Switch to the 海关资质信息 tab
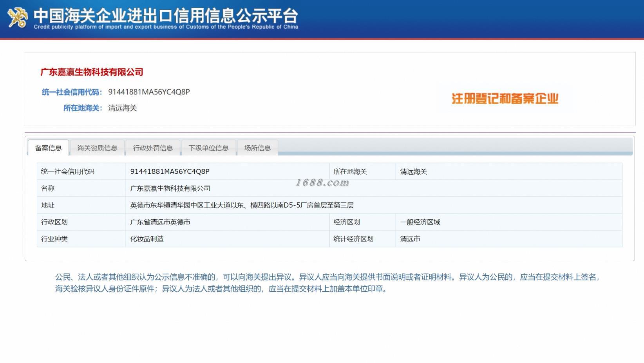 (x=97, y=148)
